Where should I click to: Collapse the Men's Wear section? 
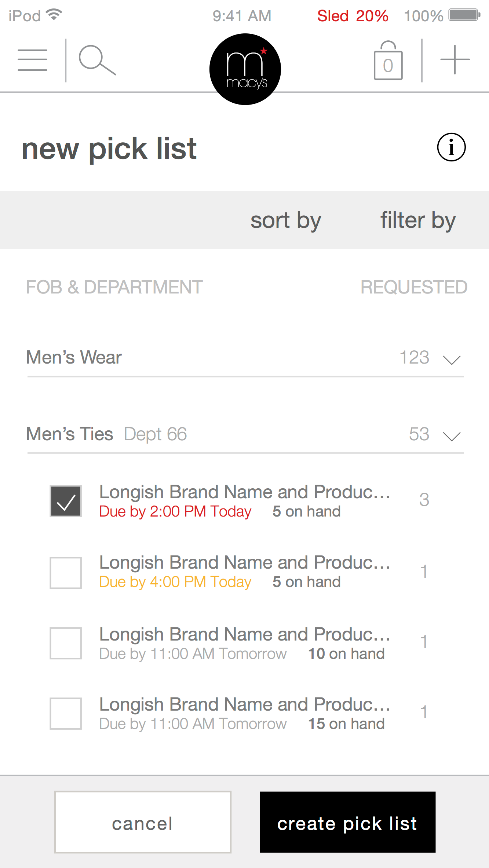(452, 360)
